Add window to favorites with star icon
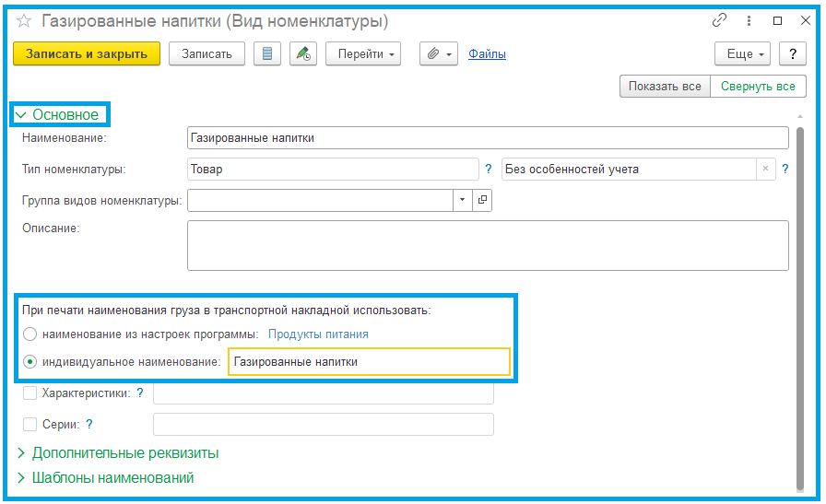The height and width of the screenshot is (504, 826). (24, 21)
